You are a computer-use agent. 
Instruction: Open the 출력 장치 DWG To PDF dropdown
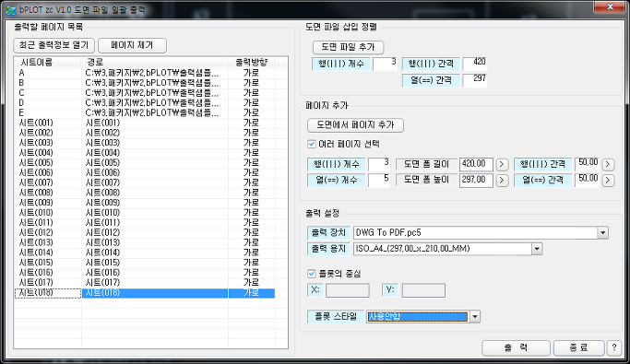point(602,232)
